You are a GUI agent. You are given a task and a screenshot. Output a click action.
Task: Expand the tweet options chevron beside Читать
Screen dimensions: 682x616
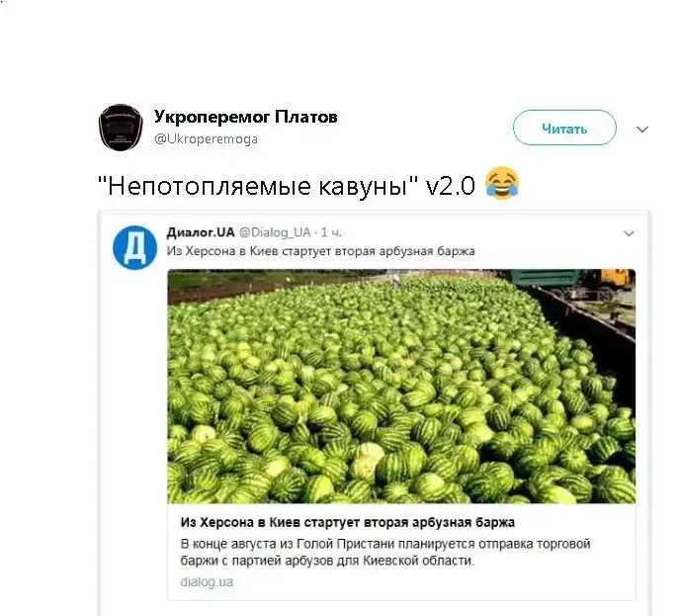642,130
